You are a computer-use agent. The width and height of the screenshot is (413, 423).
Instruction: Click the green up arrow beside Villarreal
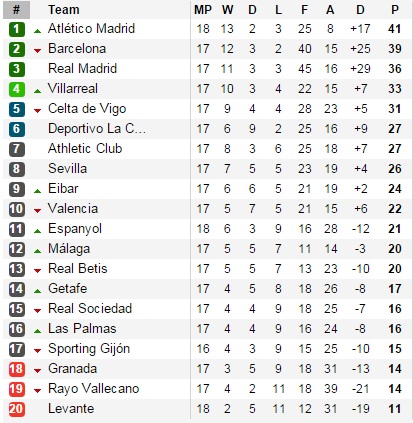pos(37,91)
